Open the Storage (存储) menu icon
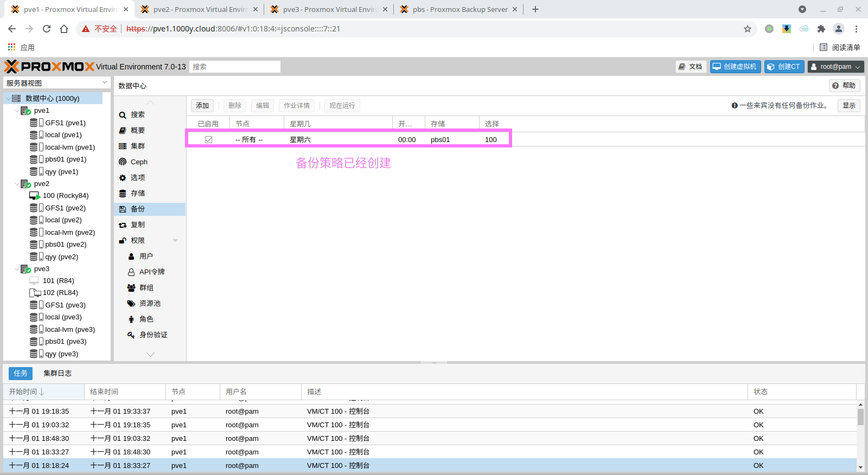The width and height of the screenshot is (868, 475). [x=123, y=194]
